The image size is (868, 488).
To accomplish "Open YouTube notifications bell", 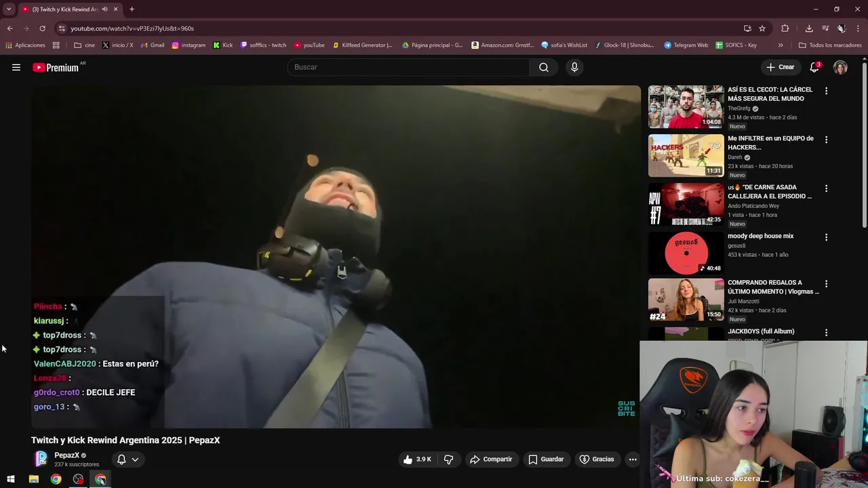I will click(x=814, y=67).
